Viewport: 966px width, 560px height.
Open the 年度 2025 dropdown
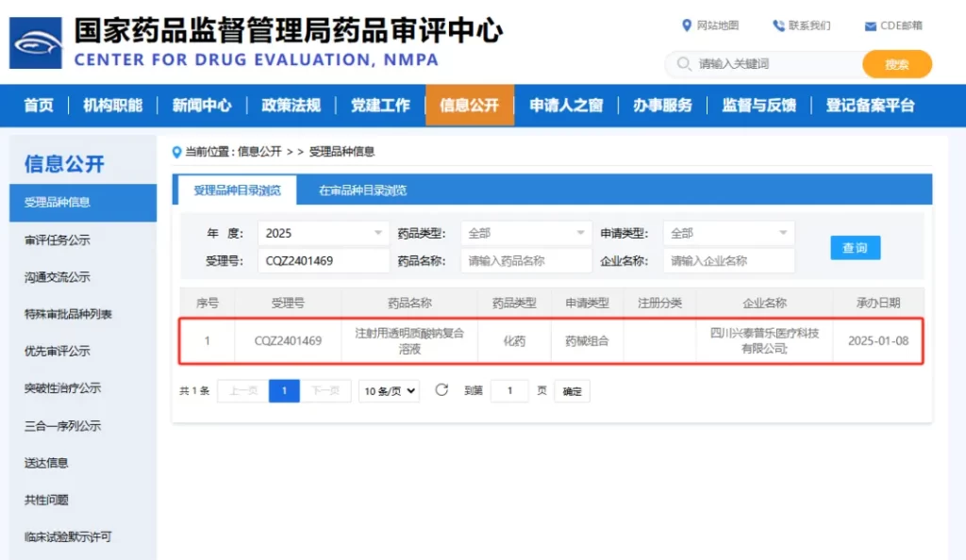[324, 233]
